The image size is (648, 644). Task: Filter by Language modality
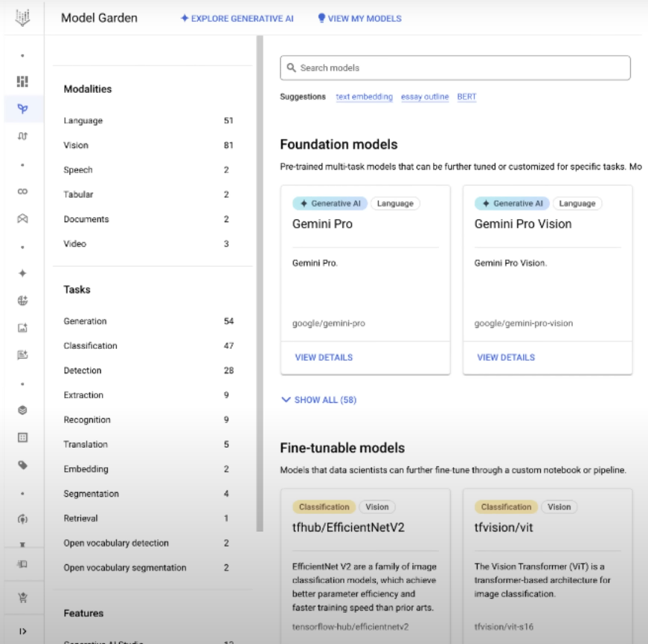[148, 120]
